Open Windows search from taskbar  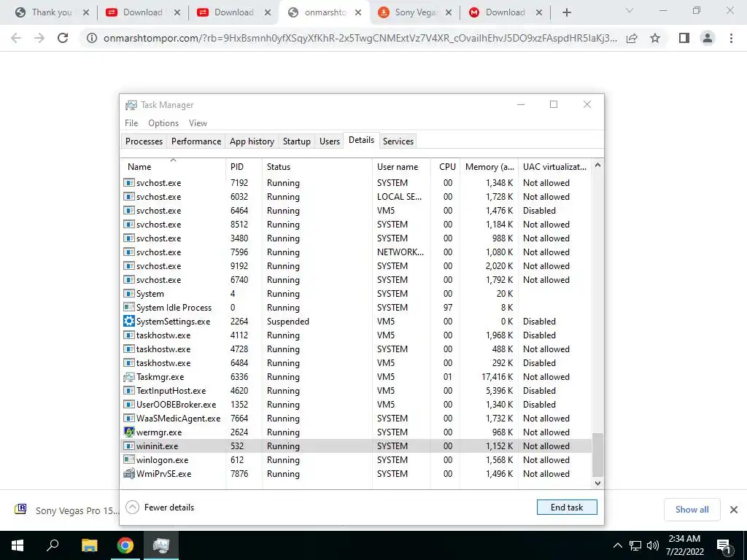[x=53, y=545]
